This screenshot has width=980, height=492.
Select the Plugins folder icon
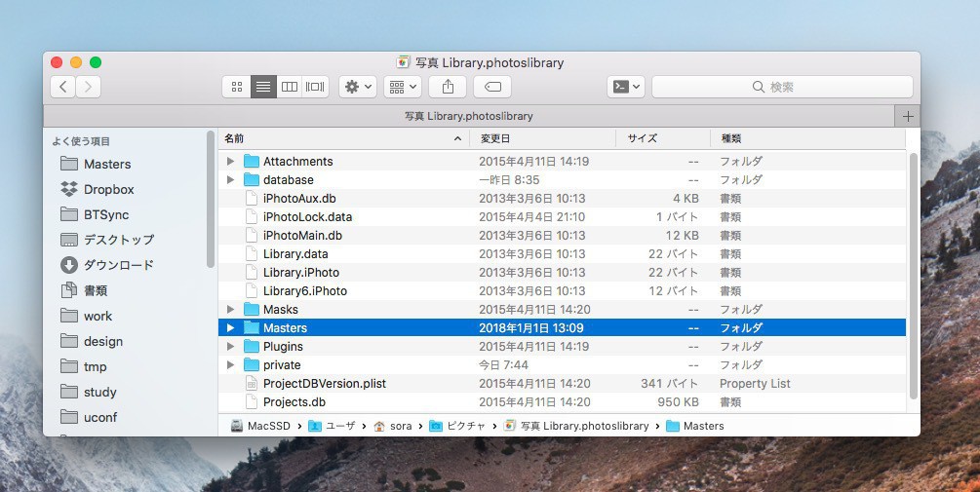coord(252,347)
